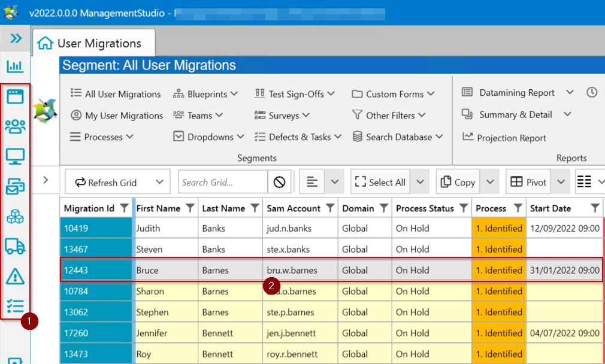Click the Select All button
This screenshot has width=605, height=364.
point(379,181)
